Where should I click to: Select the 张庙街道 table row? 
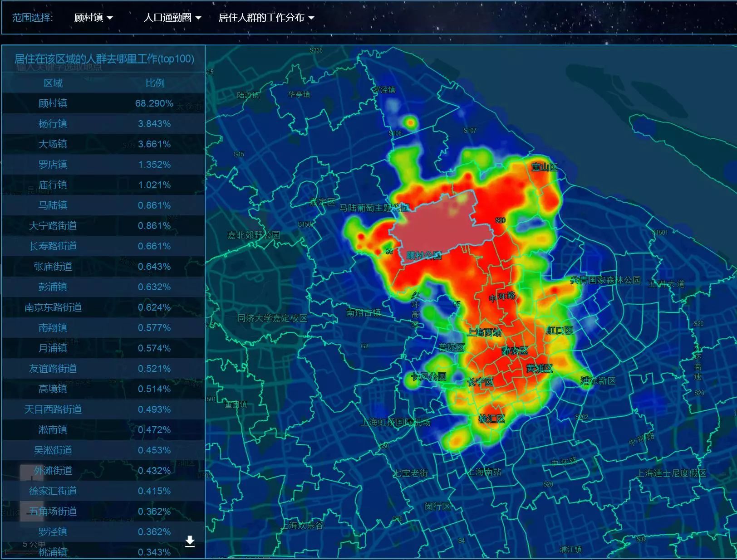tap(103, 267)
